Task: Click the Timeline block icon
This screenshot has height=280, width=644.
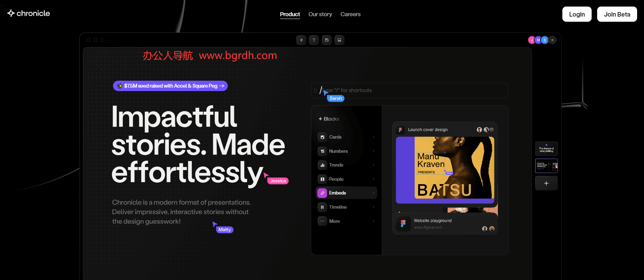Action: click(x=323, y=207)
